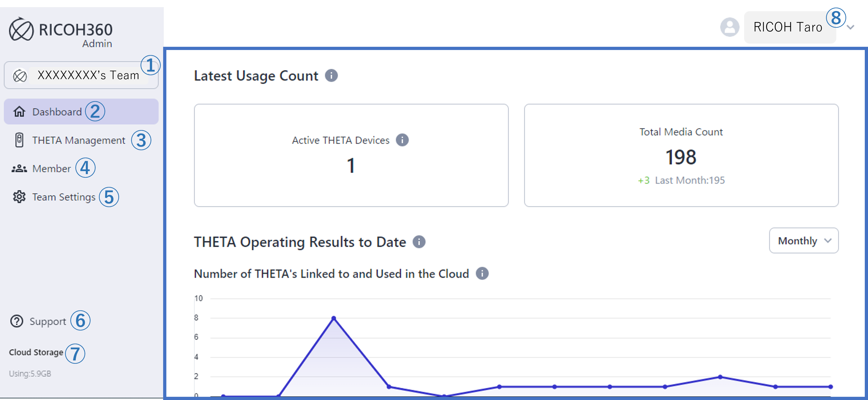Click the +3 change indicator
Viewport: 868px width, 400px height.
(644, 181)
